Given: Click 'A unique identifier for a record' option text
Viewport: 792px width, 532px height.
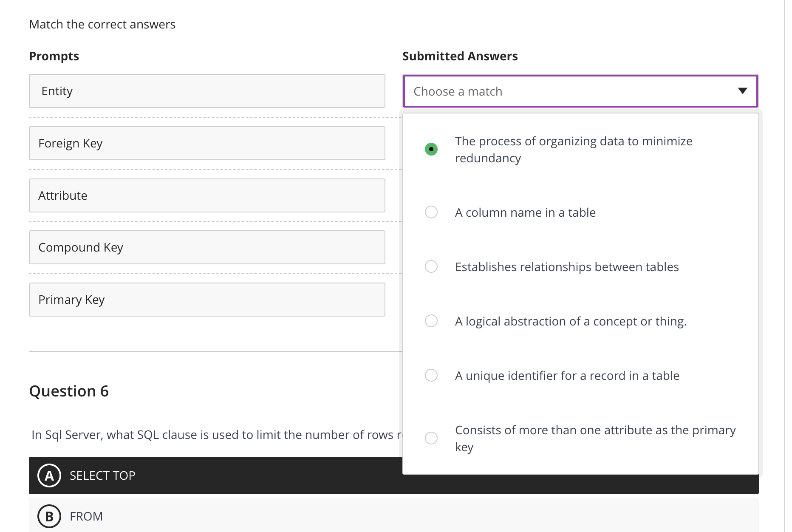Looking at the screenshot, I should click(x=567, y=376).
